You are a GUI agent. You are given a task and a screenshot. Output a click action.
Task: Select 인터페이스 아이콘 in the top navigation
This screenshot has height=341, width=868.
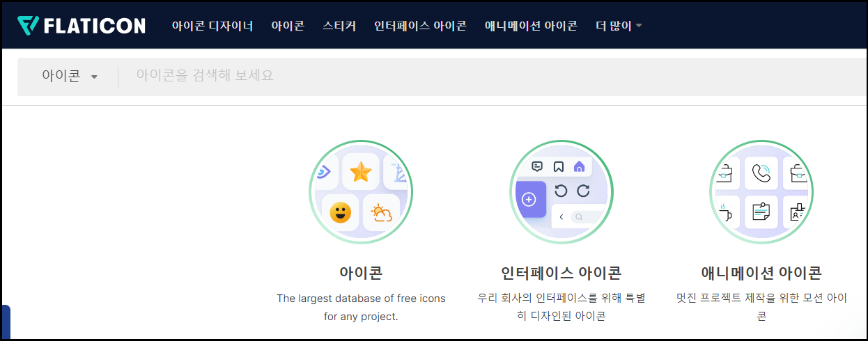[420, 26]
